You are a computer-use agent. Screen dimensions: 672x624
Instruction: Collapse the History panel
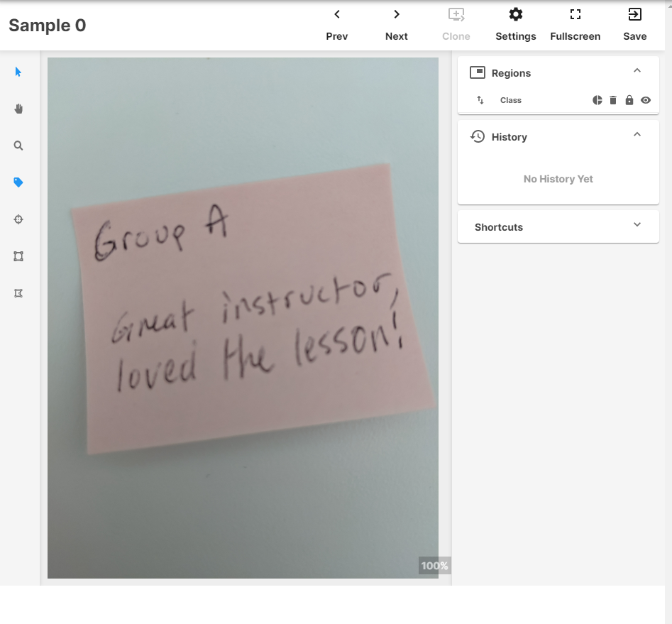pos(637,134)
